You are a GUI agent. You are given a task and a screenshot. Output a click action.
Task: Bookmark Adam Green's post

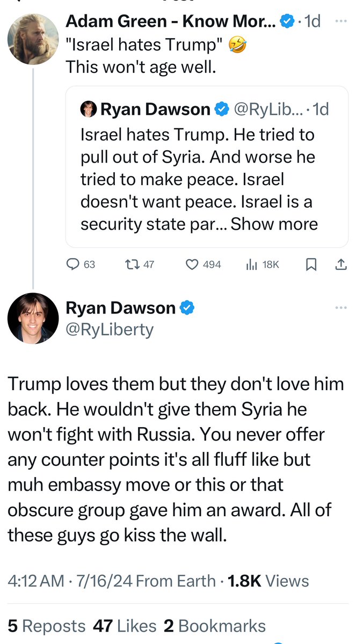310,265
